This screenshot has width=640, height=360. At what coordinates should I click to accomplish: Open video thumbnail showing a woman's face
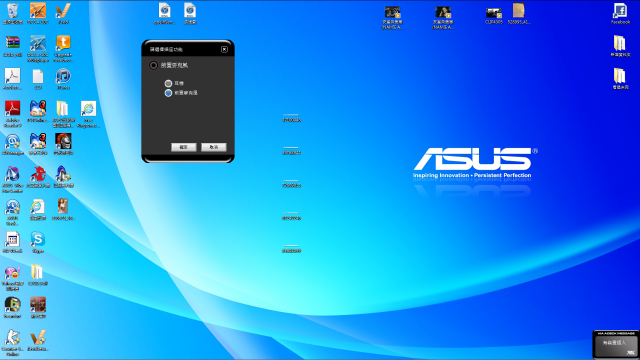443,12
